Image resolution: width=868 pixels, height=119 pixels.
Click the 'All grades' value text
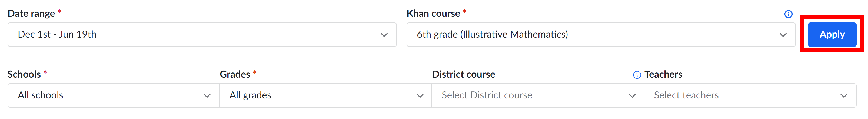tap(250, 95)
